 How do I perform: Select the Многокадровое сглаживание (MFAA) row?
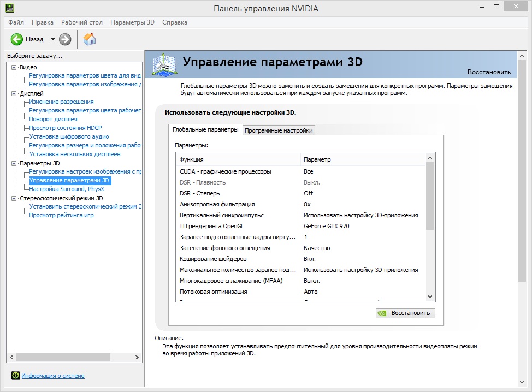300,281
